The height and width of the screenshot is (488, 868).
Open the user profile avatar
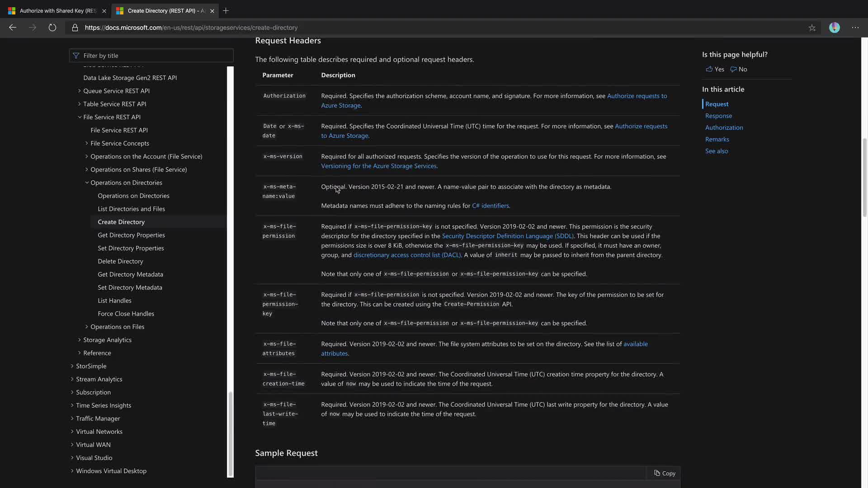click(x=834, y=28)
